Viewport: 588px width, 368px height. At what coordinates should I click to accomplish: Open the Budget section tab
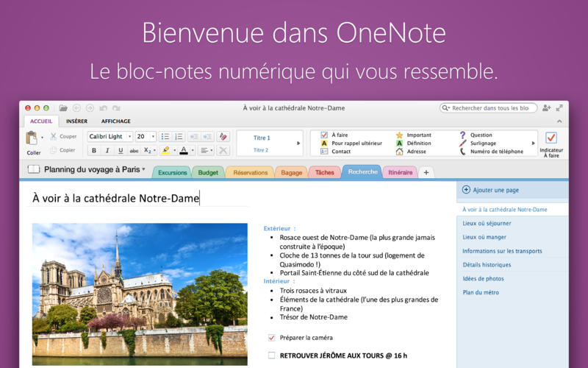tap(208, 172)
